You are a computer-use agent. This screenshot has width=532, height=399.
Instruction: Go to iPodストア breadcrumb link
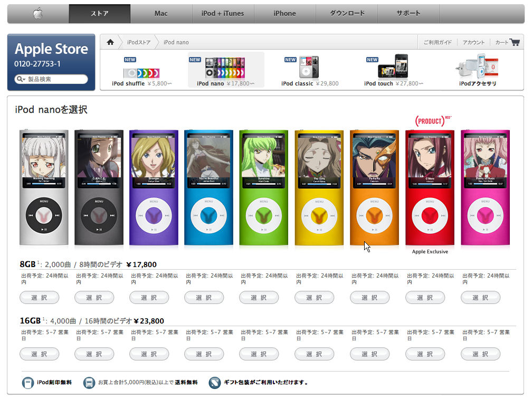tap(138, 42)
